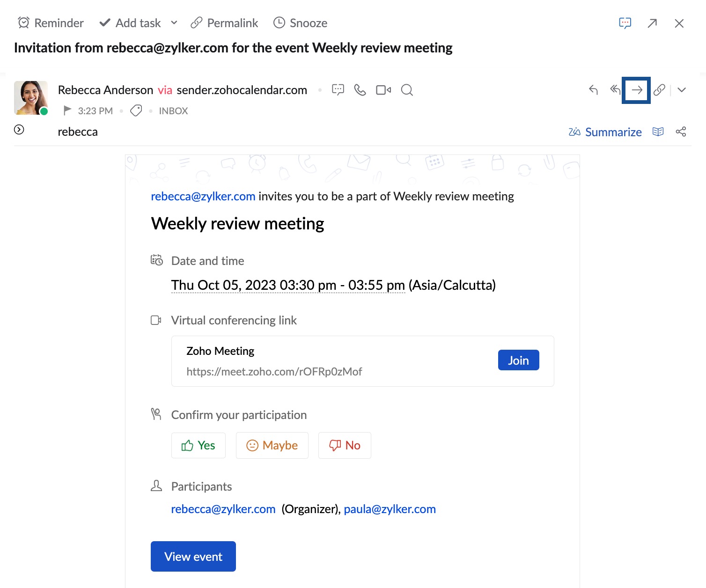The width and height of the screenshot is (706, 588).
Task: Select Snooze in the top toolbar
Action: [300, 23]
